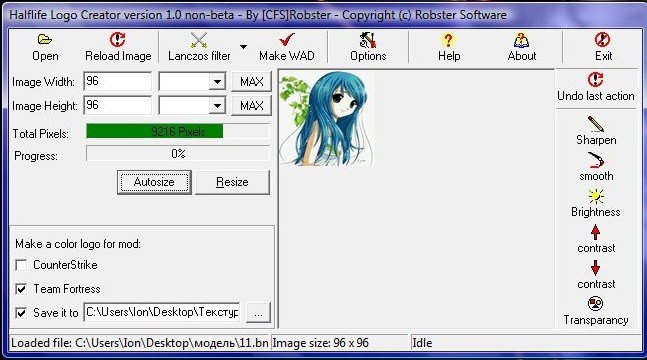The width and height of the screenshot is (647, 360).
Task: Open the Image Height preset dropdown
Action: (x=217, y=106)
